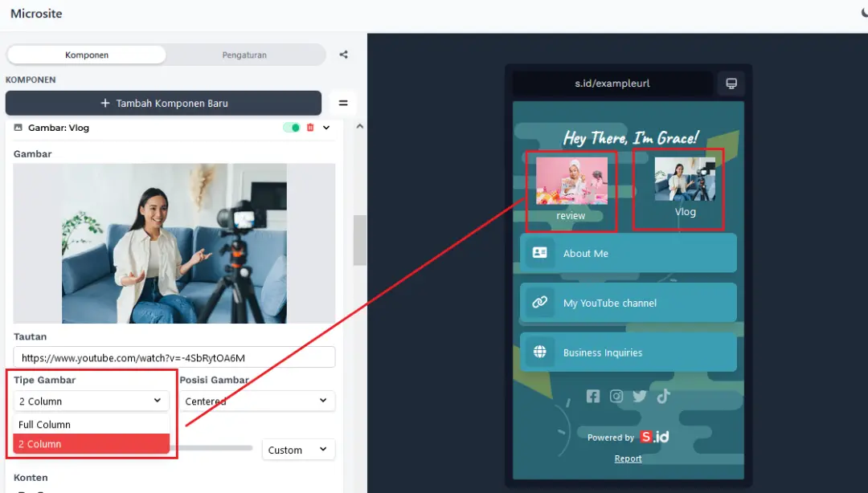Viewport: 868px width, 493px height.
Task: Click the TikTok icon in preview
Action: [x=663, y=396]
